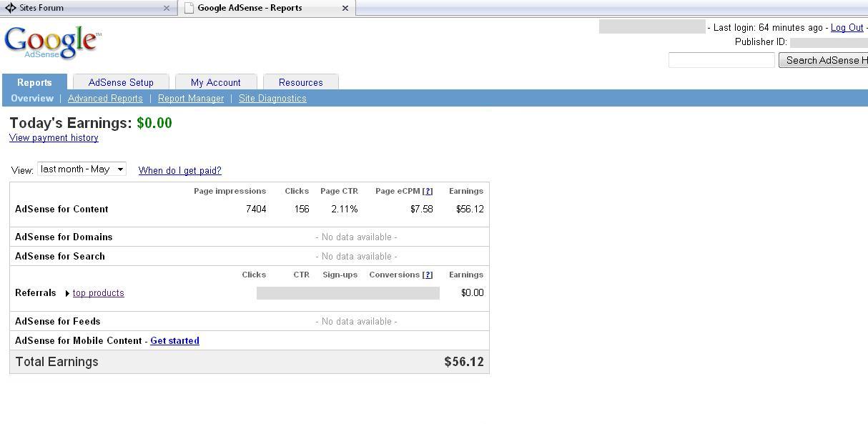Click the Referrals $0.00 earnings value
868x424 pixels.
click(473, 293)
